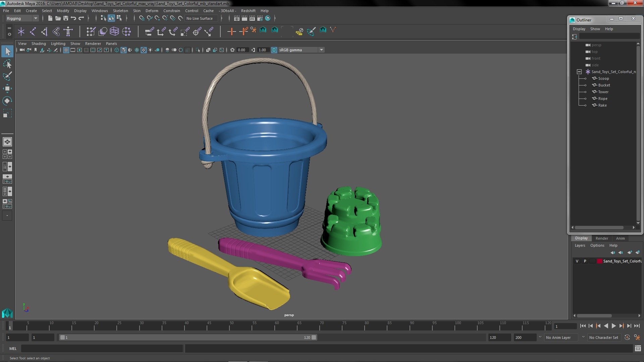The height and width of the screenshot is (362, 644).
Task: Toggle layer playback P box
Action: point(585,261)
